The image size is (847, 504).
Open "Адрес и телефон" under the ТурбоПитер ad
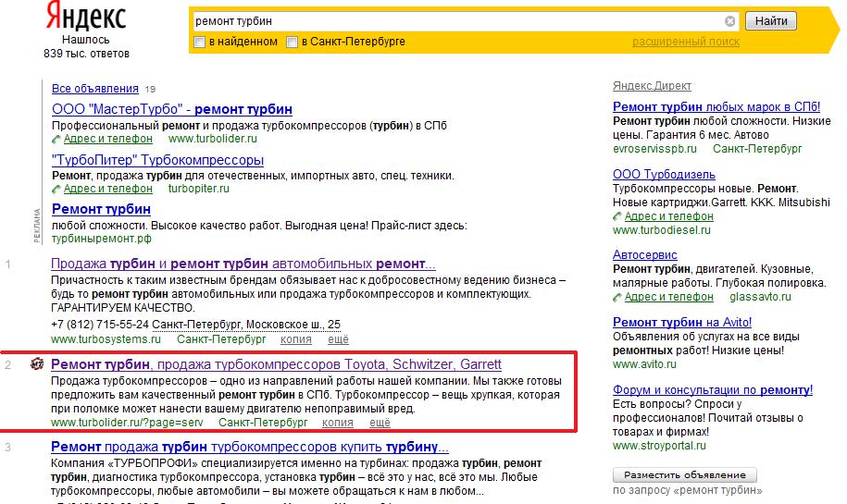click(x=108, y=189)
